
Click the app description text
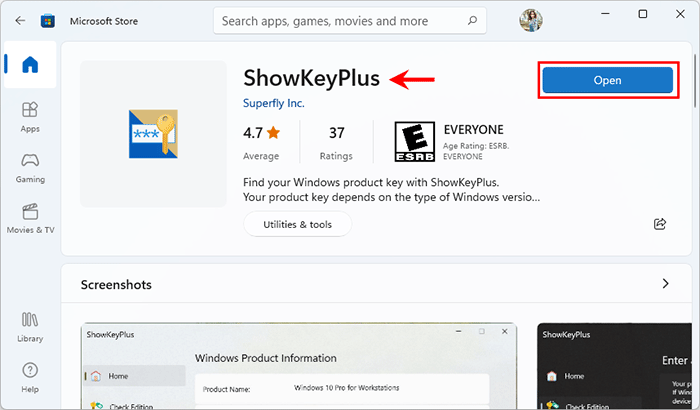tap(392, 190)
